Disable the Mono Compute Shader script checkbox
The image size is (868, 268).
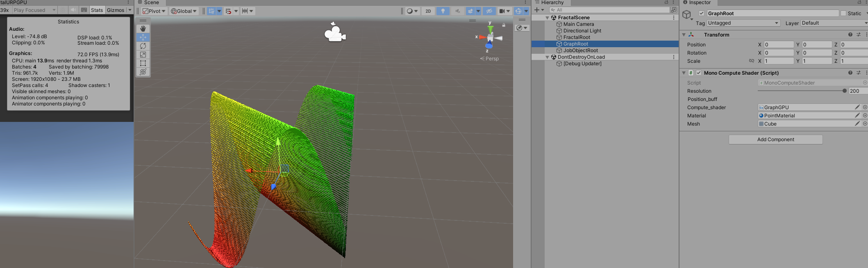pos(699,73)
